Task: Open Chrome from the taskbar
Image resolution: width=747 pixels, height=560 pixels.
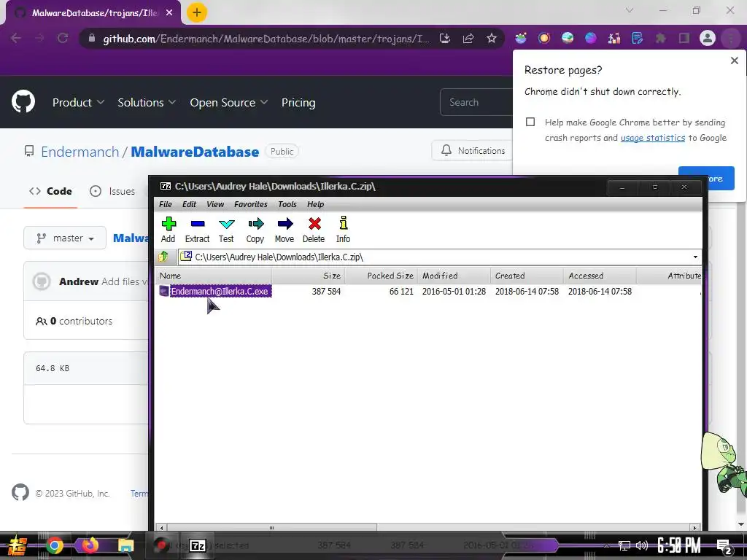Action: tap(54, 545)
